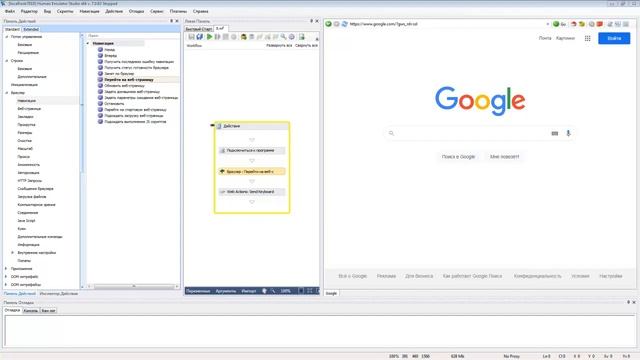
Task: Collapse the 'Действия' sequence in workflow
Action: (x=212, y=125)
